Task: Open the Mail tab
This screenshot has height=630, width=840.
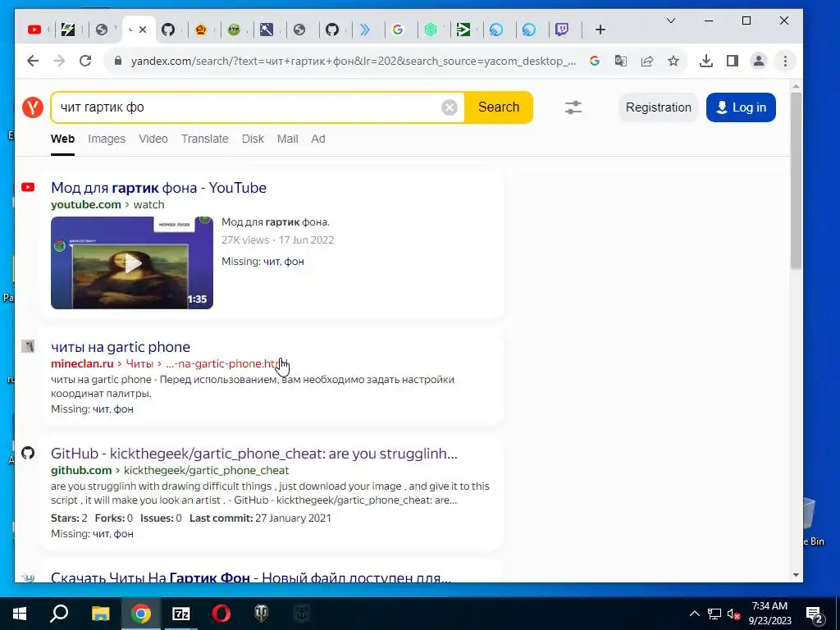Action: coord(288,139)
